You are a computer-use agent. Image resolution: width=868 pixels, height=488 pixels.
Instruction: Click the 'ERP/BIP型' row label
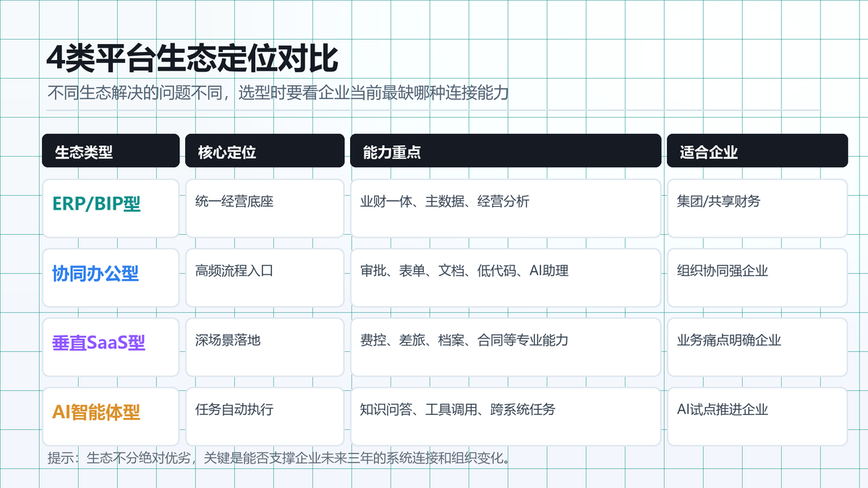click(x=111, y=208)
